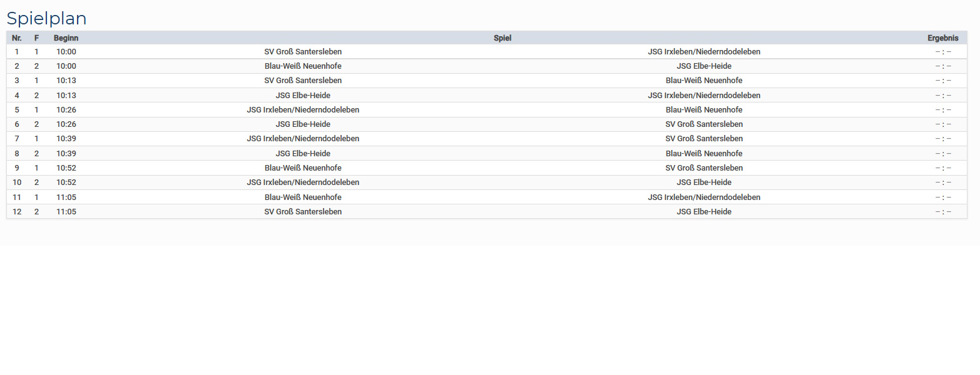Viewport: 980px width, 375px height.
Task: Click start time of game 1
Action: [x=66, y=52]
